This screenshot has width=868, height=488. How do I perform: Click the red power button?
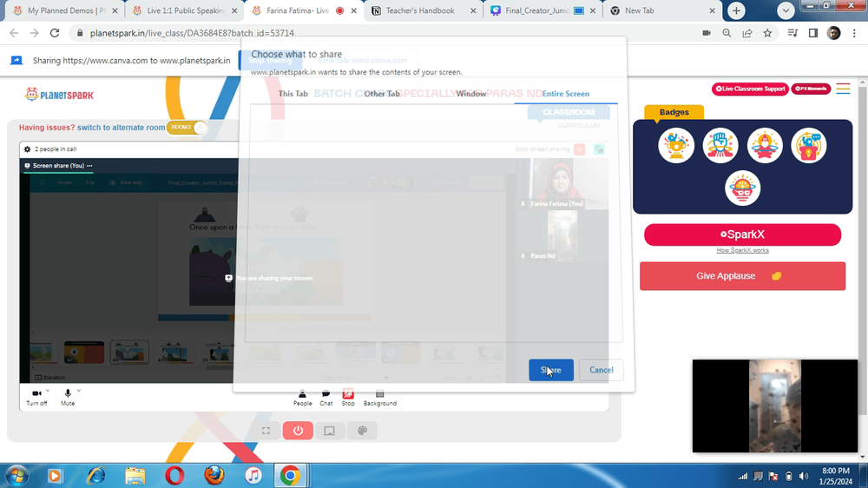click(x=298, y=431)
